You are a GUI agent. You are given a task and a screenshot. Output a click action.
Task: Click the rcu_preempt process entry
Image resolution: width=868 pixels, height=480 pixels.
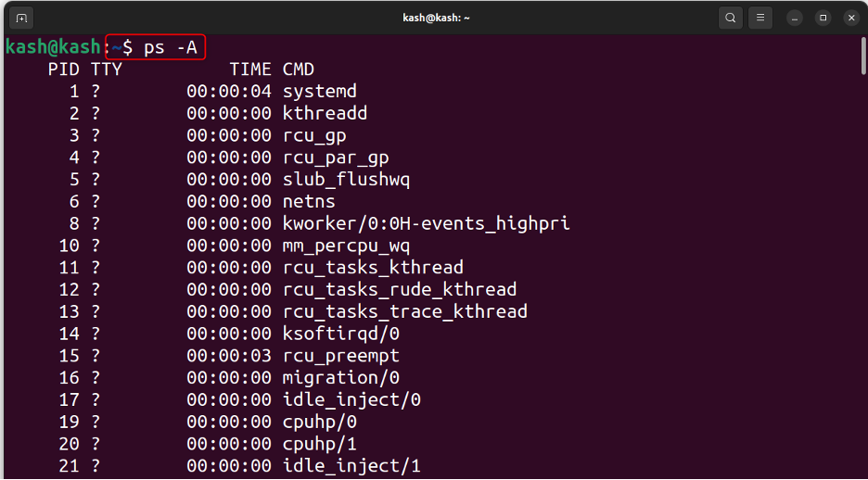[x=341, y=356]
